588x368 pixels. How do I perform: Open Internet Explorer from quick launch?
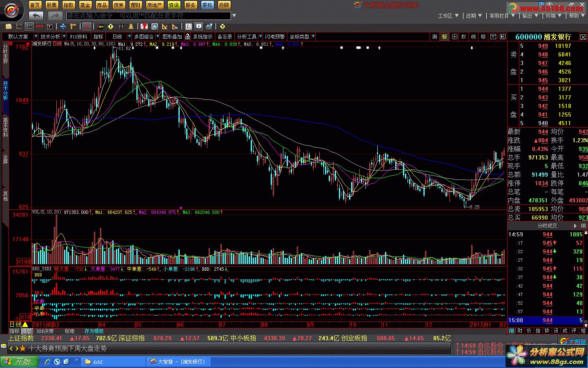click(48, 362)
